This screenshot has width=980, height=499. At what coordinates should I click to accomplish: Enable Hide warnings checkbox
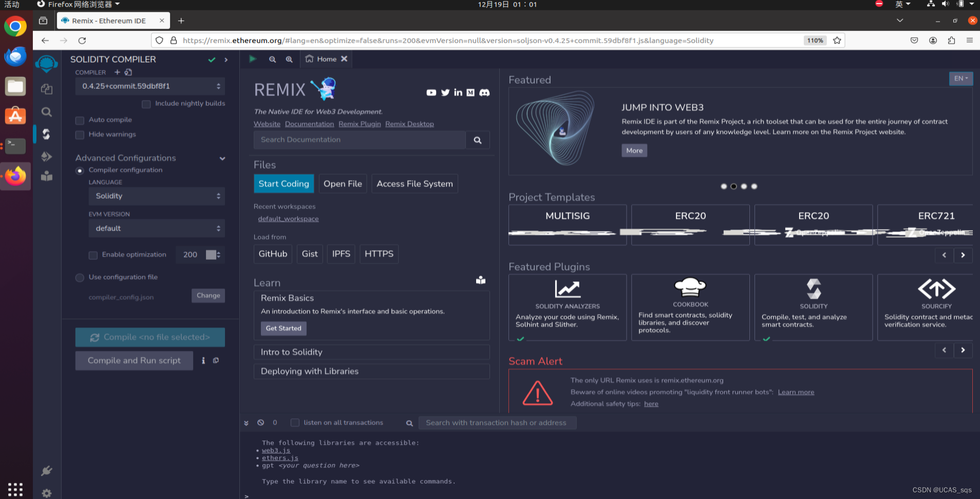[x=80, y=135]
